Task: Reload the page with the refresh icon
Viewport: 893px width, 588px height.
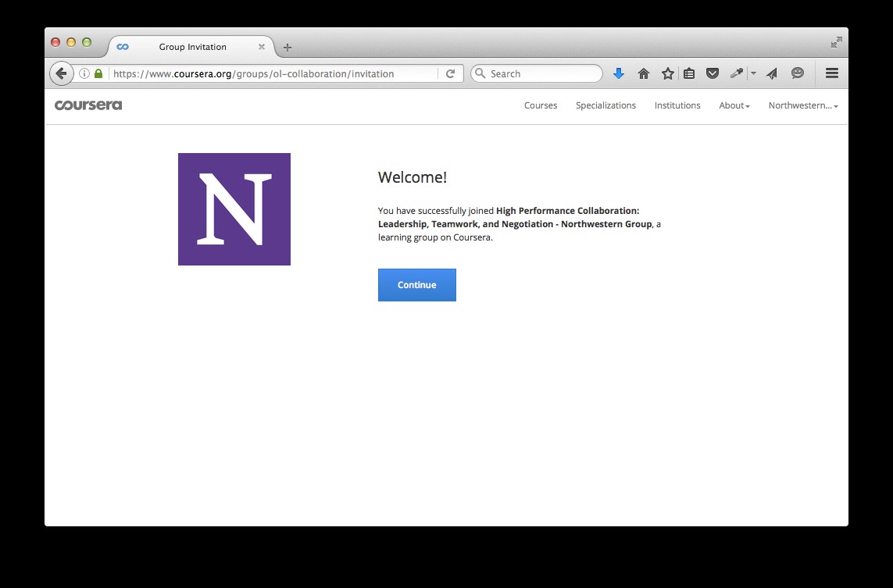Action: [451, 73]
